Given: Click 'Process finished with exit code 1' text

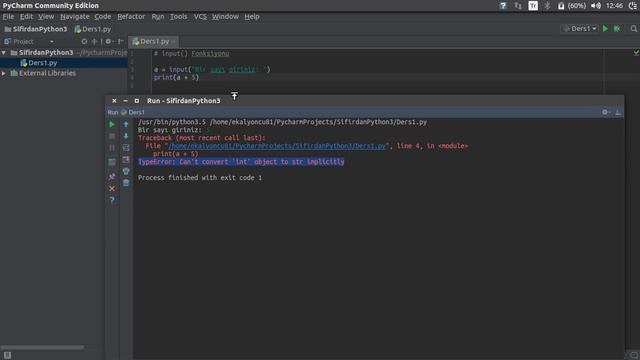Looking at the screenshot, I should pyautogui.click(x=200, y=178).
